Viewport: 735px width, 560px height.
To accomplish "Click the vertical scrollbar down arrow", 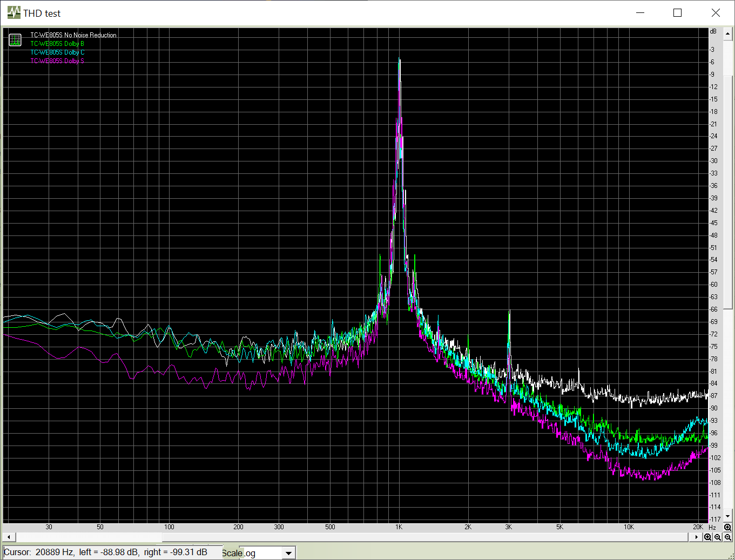I will coord(727,517).
